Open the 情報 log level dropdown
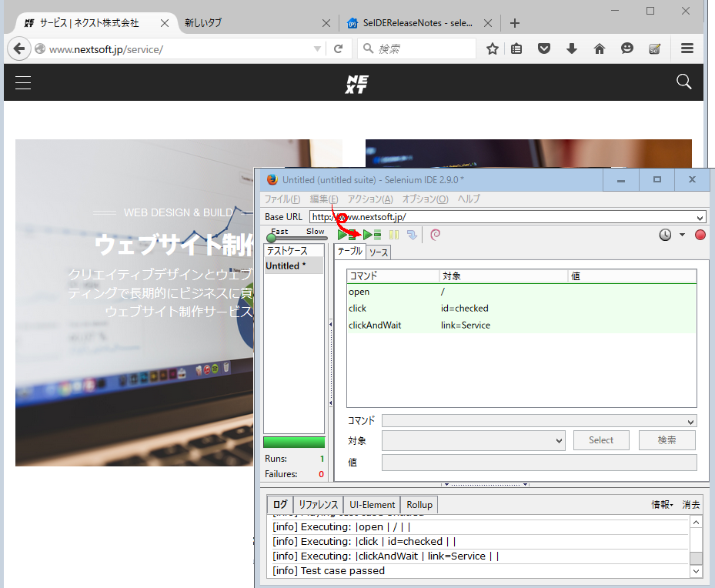Screen dimensions: 715x588 [662, 505]
